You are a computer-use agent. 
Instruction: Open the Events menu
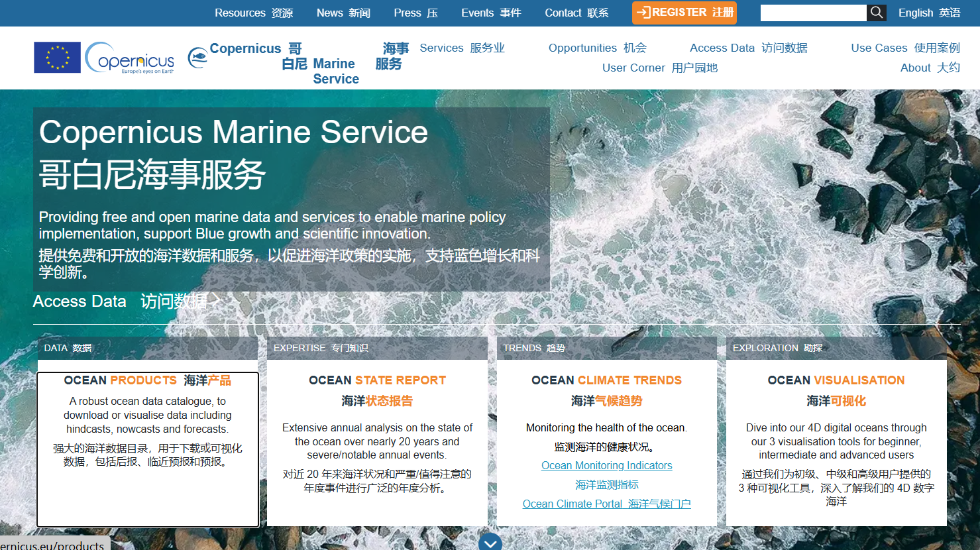click(x=491, y=13)
